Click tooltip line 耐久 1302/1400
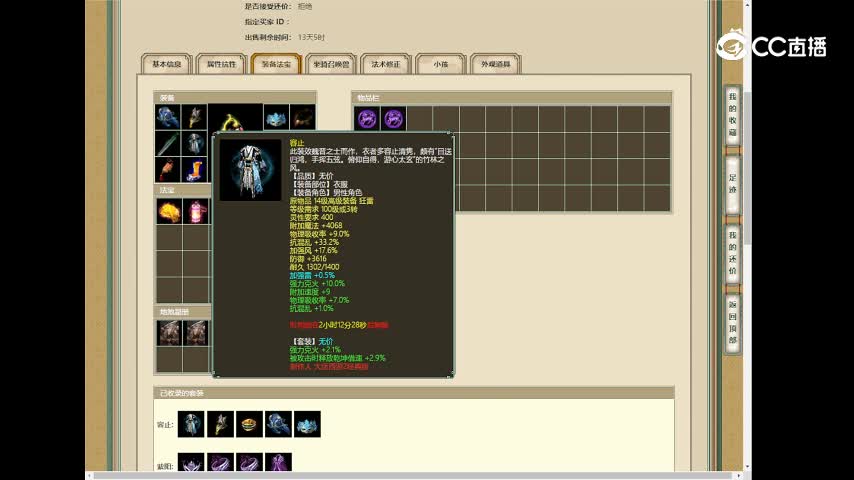The width and height of the screenshot is (854, 480). coord(314,267)
